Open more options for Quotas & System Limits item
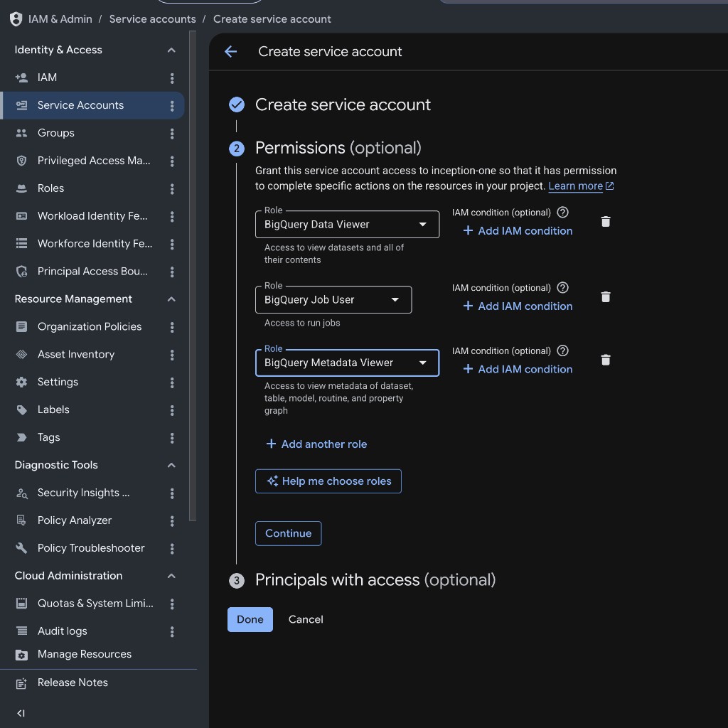Screen dimensions: 728x728 click(172, 604)
